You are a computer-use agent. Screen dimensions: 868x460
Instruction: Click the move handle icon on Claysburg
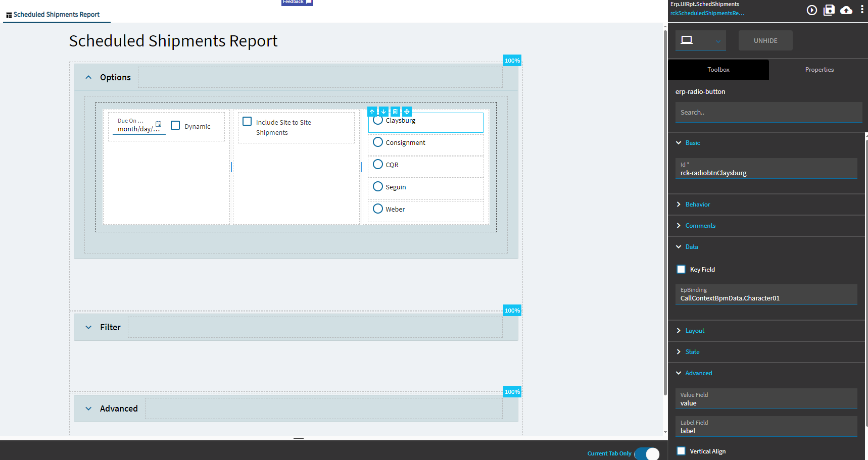(407, 112)
